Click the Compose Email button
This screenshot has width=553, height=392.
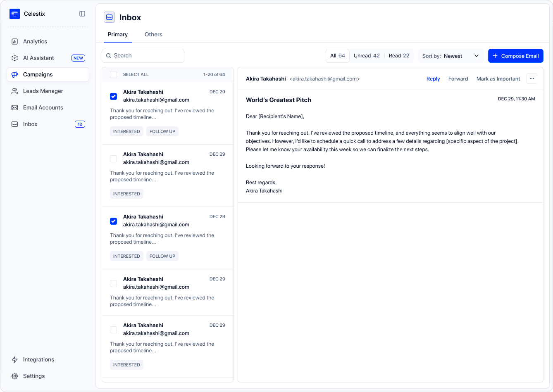(516, 56)
